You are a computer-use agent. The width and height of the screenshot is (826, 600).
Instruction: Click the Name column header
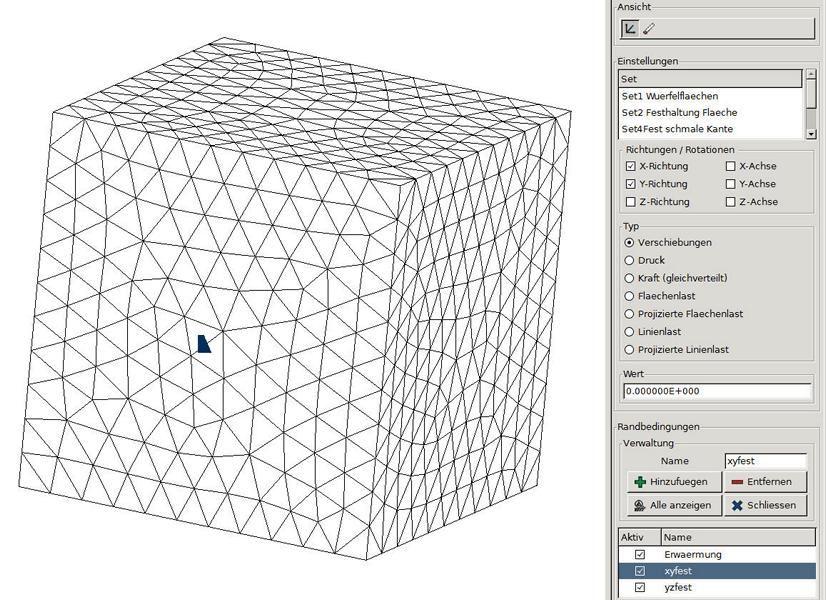738,537
